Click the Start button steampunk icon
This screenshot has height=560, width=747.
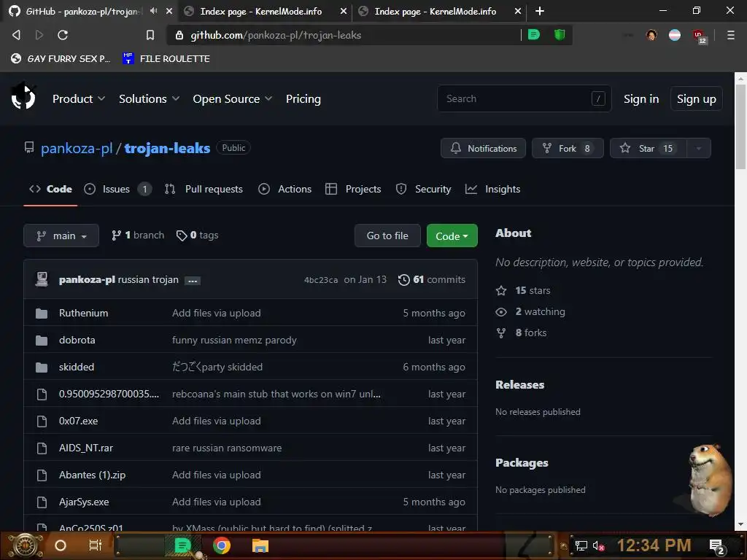pyautogui.click(x=26, y=545)
